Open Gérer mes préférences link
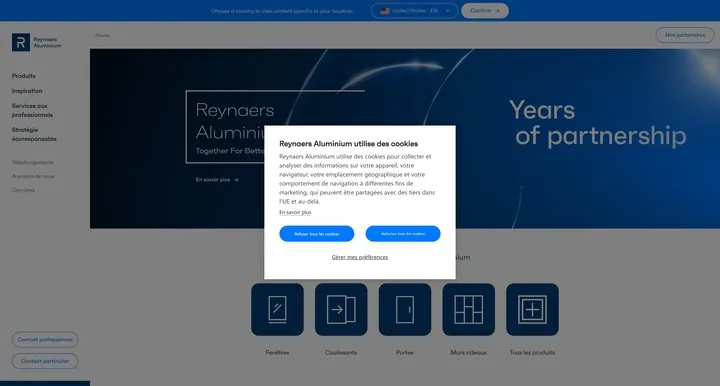Image resolution: width=720 pixels, height=386 pixels. coord(360,257)
